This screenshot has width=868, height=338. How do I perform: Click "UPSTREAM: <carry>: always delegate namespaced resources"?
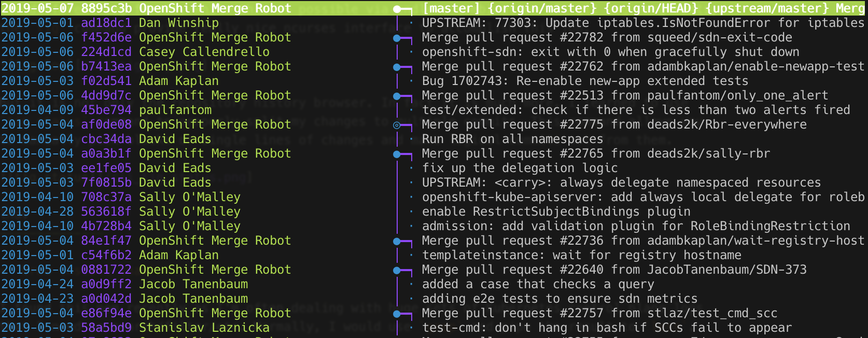(622, 182)
